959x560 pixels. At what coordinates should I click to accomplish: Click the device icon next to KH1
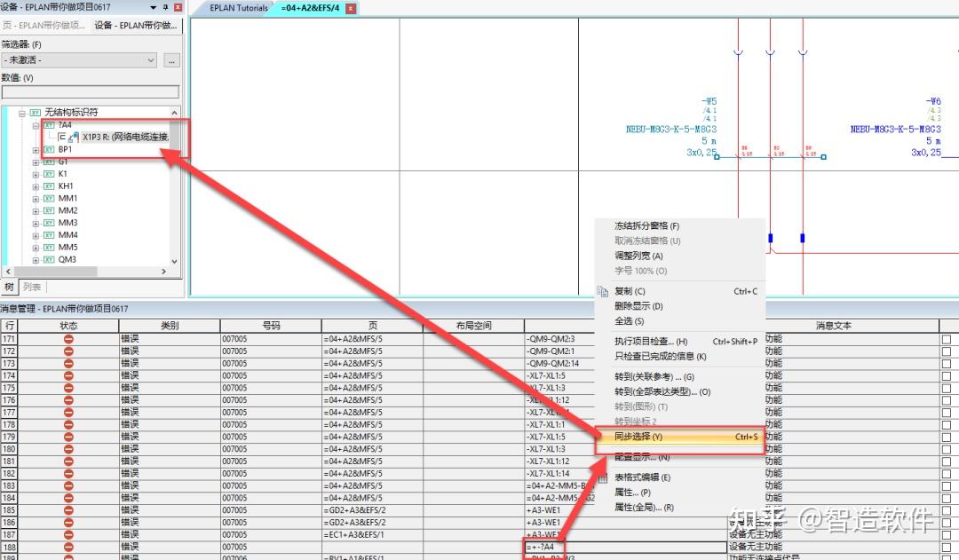[x=49, y=185]
